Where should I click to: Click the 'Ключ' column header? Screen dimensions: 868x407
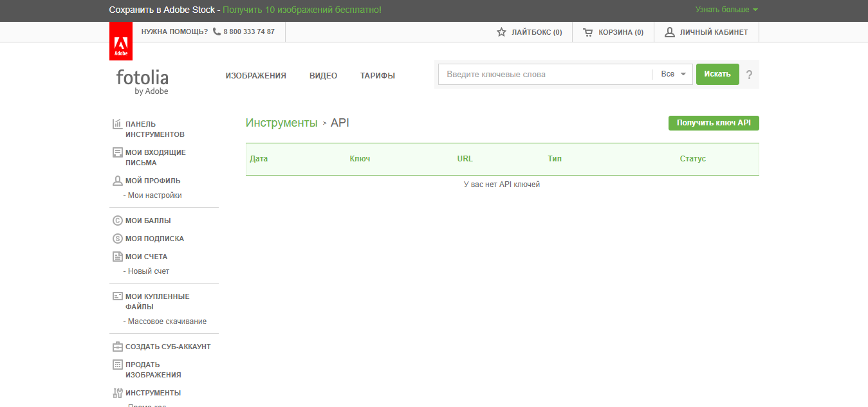tap(360, 159)
